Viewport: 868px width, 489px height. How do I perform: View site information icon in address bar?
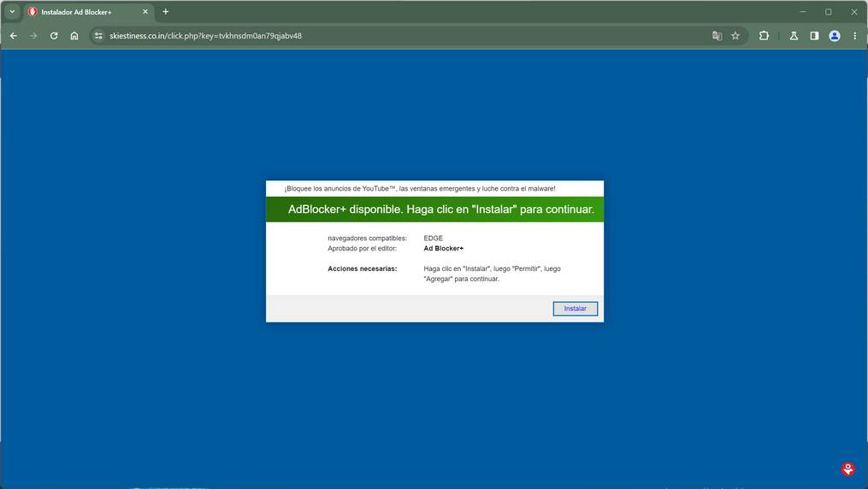(x=98, y=36)
